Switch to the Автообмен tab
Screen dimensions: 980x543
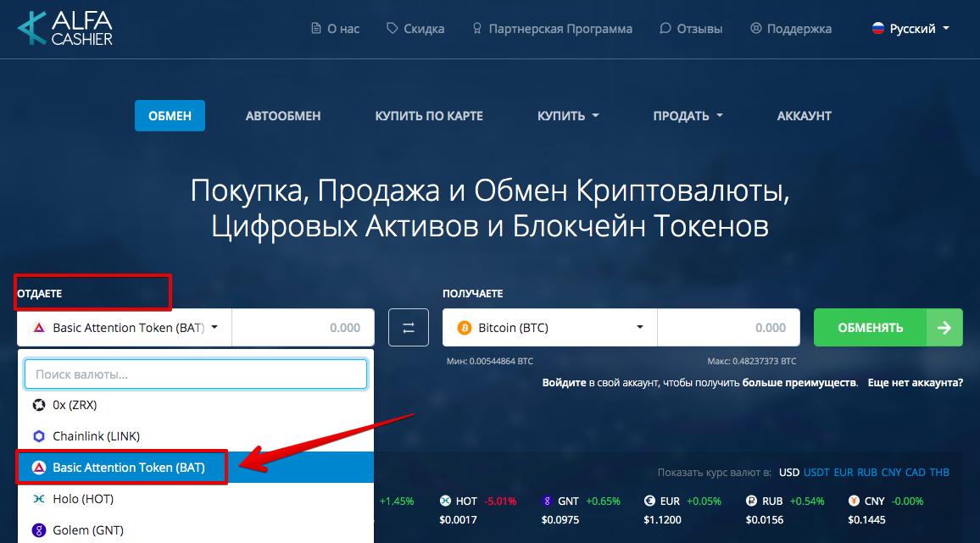tap(283, 116)
